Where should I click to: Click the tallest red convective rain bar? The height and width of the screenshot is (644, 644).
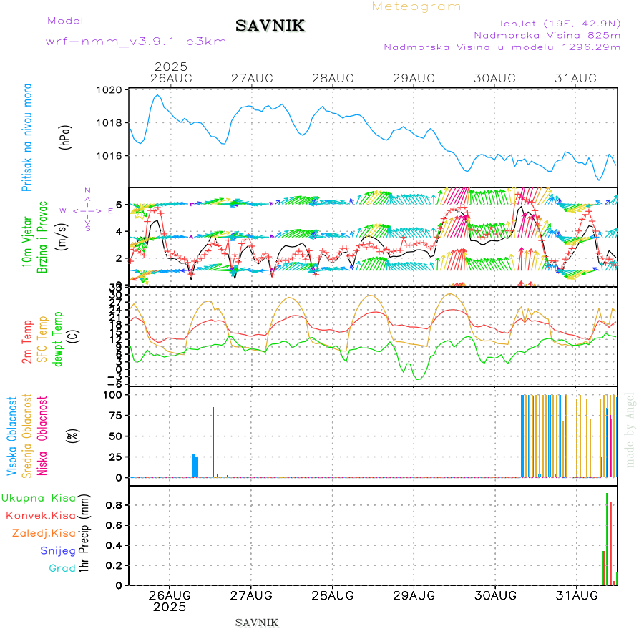tap(607, 538)
